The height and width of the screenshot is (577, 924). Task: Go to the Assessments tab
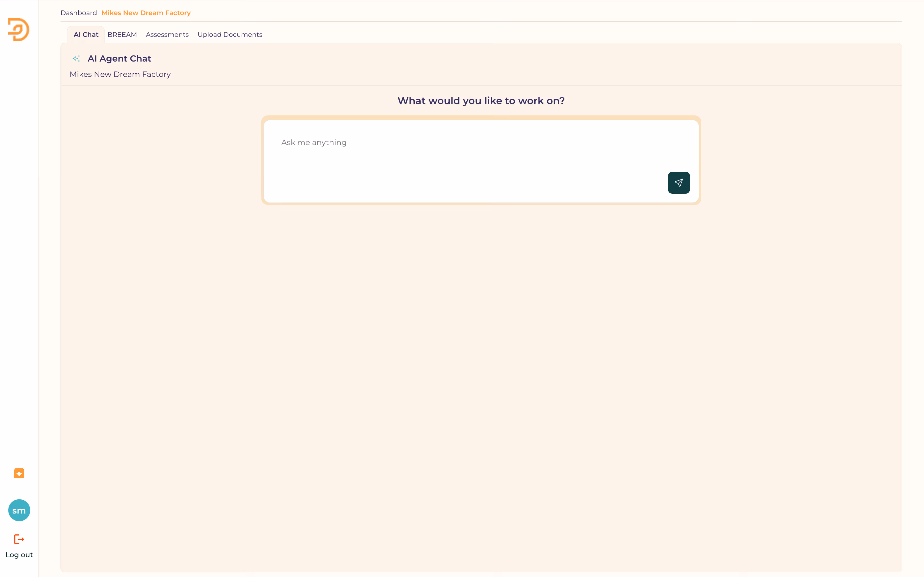point(167,35)
